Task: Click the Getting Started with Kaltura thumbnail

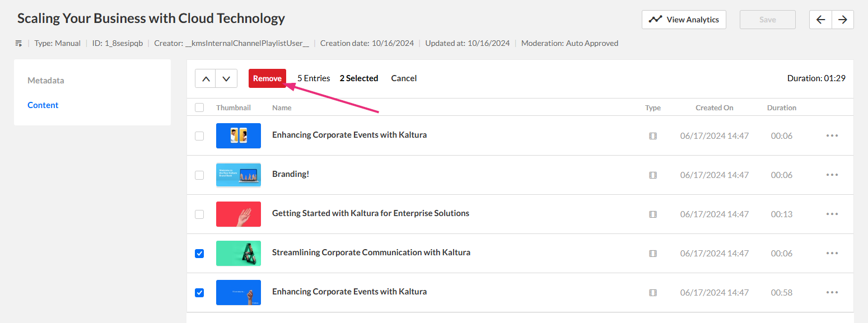Action: 239,214
